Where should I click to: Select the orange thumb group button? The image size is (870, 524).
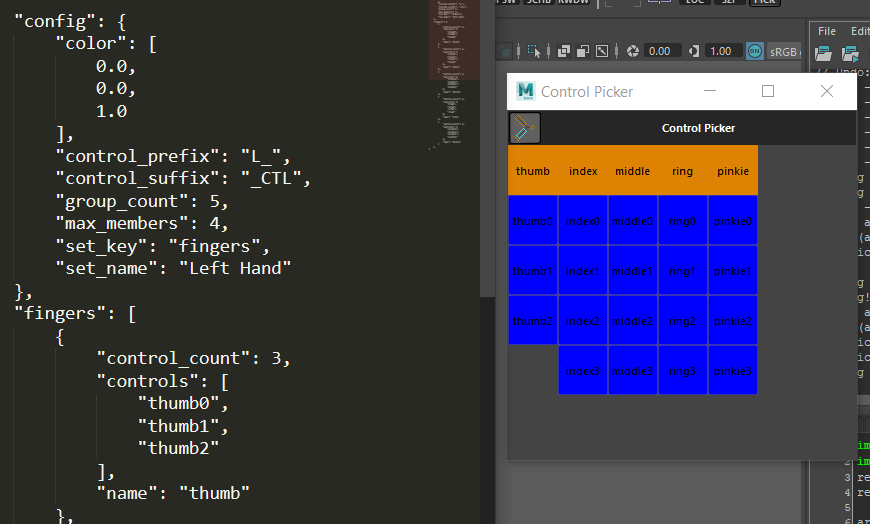tap(533, 171)
